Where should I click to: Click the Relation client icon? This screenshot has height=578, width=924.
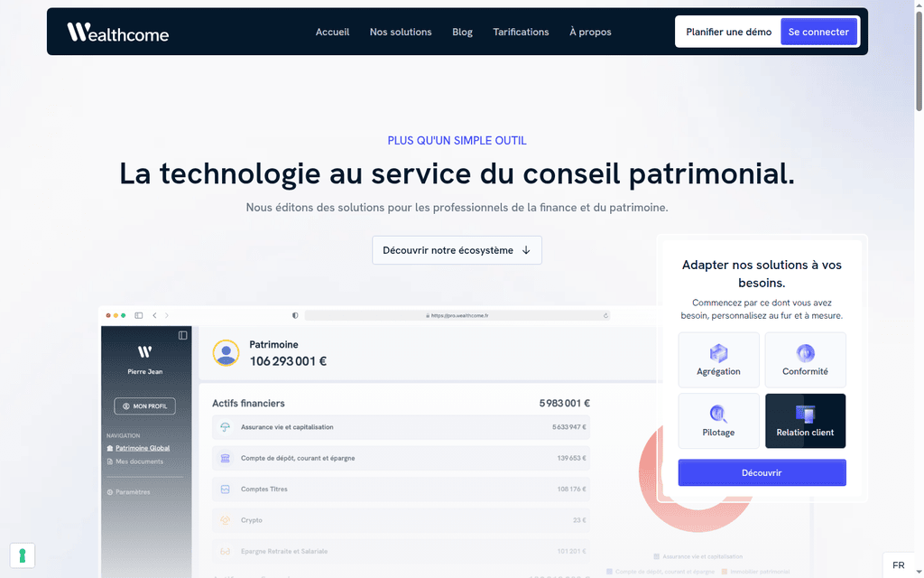click(x=805, y=414)
